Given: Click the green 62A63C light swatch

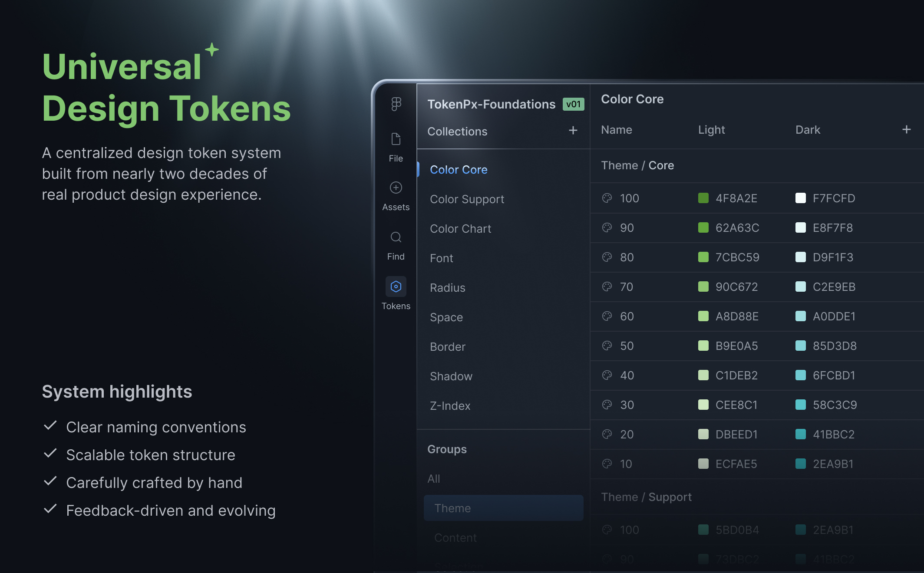Looking at the screenshot, I should pyautogui.click(x=703, y=227).
